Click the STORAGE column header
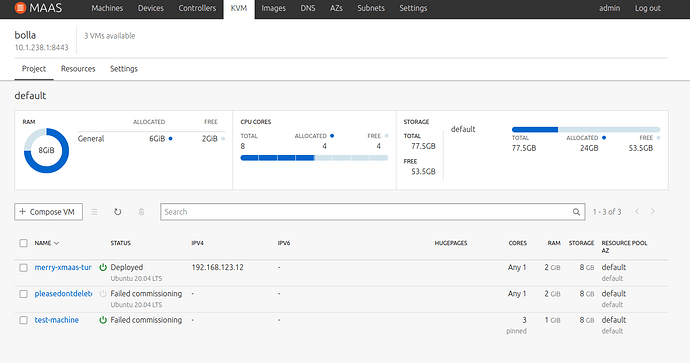Screen dimensions: 690x363 pos(581,243)
